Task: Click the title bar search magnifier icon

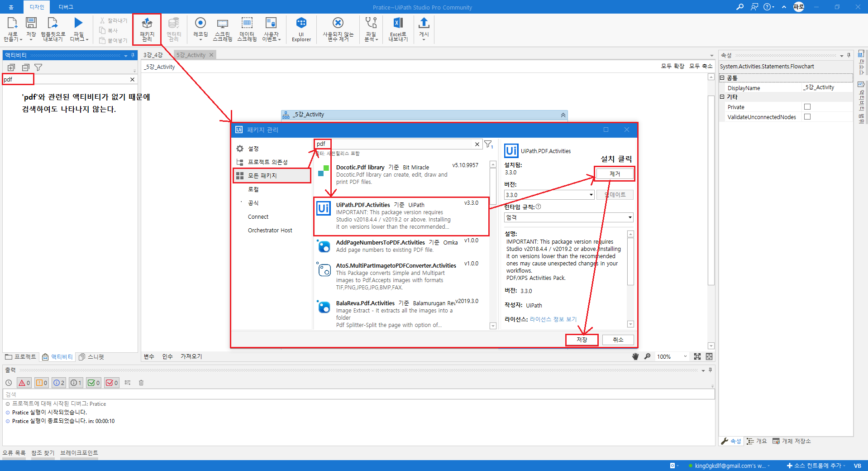Action: 740,7
